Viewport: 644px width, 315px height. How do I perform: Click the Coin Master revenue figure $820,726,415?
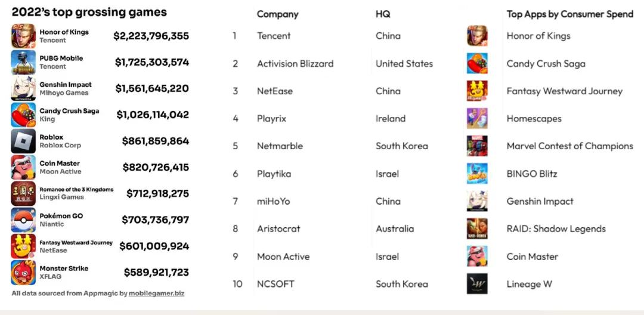click(156, 168)
